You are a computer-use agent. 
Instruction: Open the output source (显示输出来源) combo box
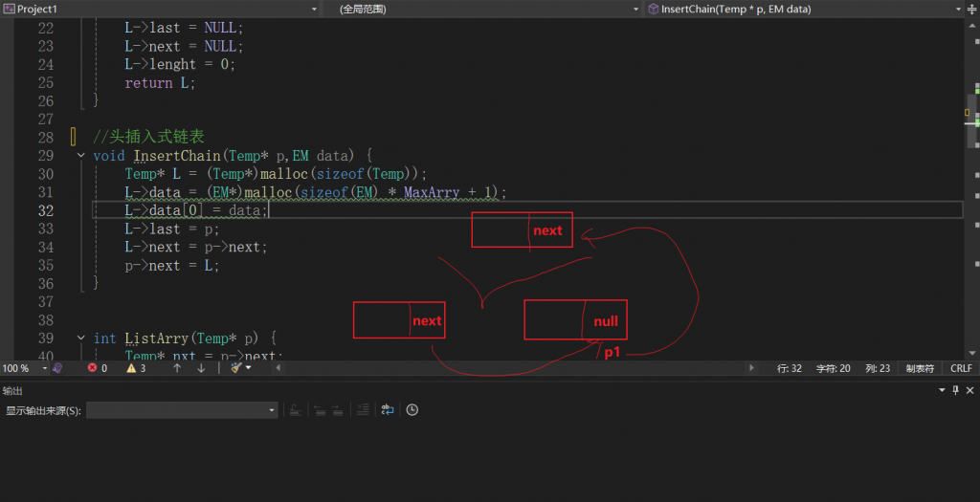tap(182, 410)
